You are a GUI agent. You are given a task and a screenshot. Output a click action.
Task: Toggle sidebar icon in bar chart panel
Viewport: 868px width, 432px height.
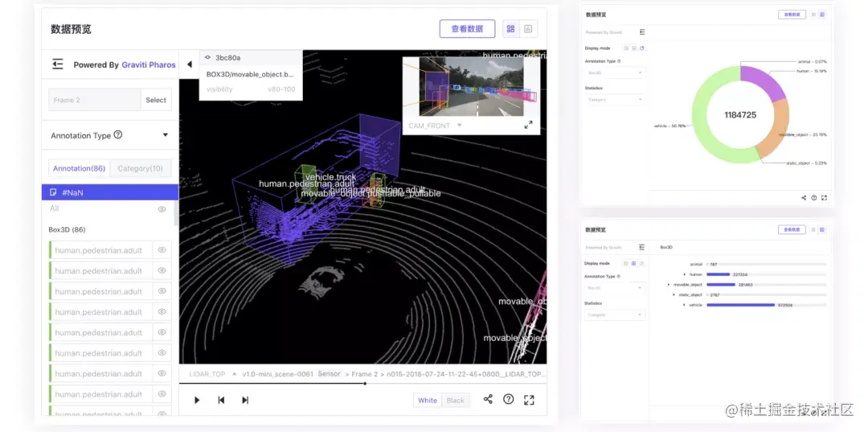[641, 247]
